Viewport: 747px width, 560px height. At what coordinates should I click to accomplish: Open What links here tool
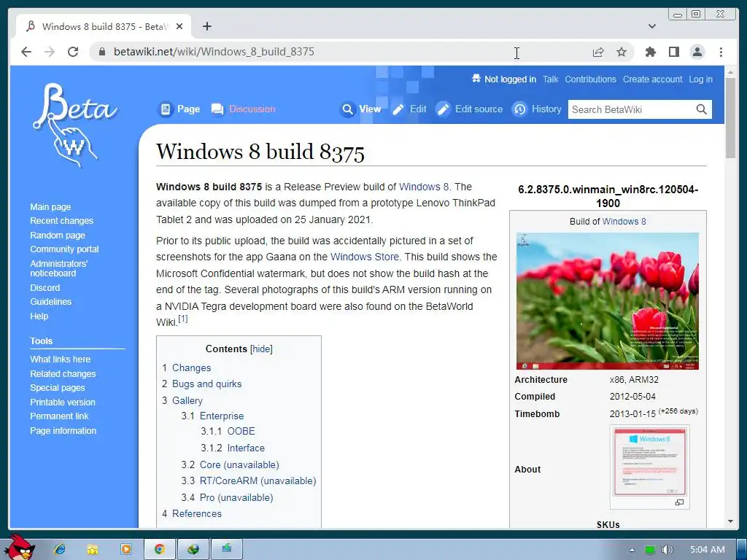pos(60,359)
